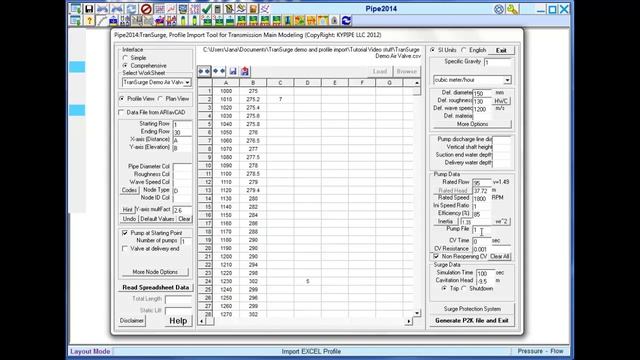640x360 pixels.
Task: Click the Default Values button
Action: 157,219
